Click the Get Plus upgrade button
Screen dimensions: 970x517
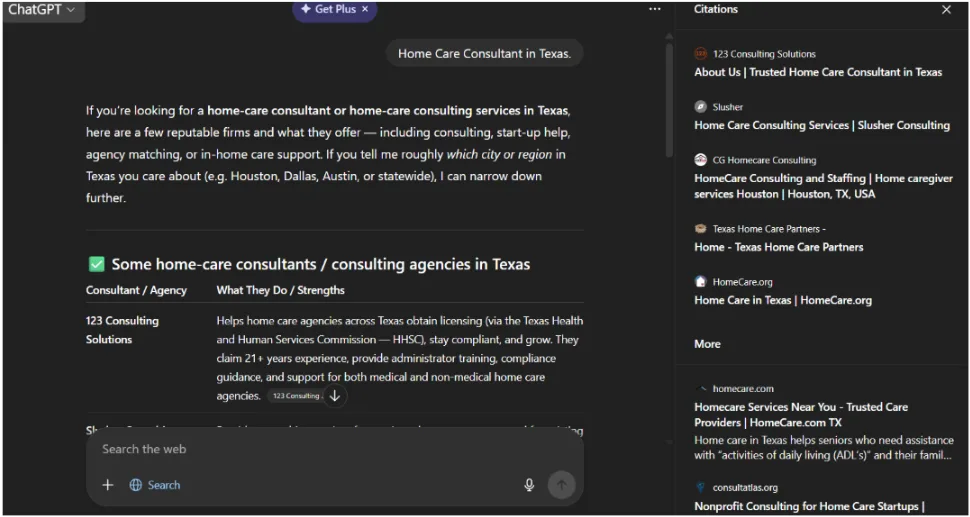coord(328,9)
